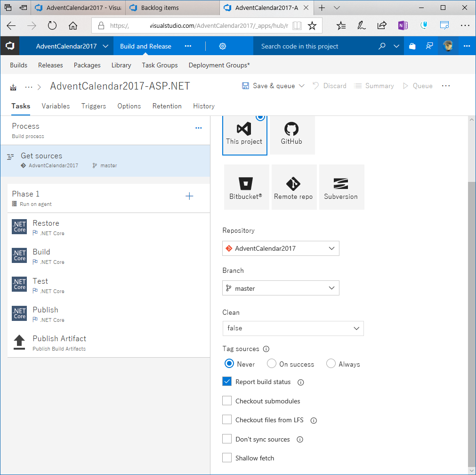
Task: Click the Report build status info icon
Action: click(300, 382)
